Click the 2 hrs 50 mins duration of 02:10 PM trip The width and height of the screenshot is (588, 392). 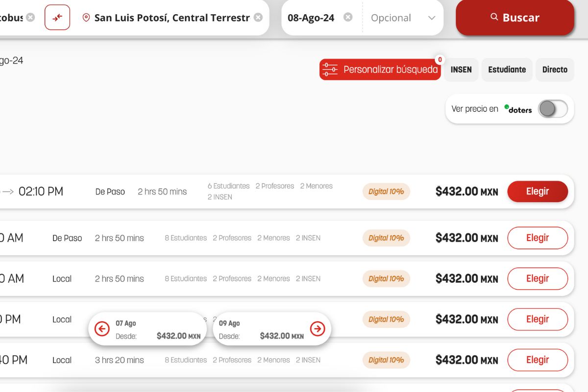click(162, 192)
